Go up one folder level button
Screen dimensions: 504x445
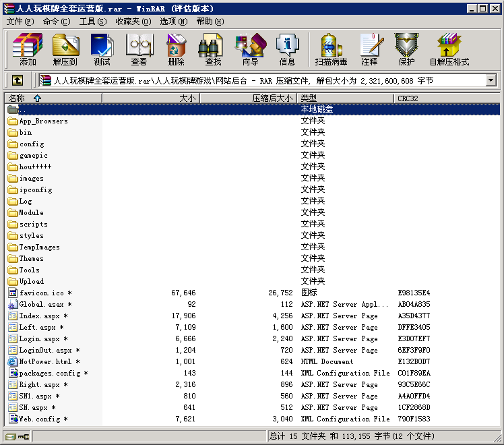click(x=18, y=81)
